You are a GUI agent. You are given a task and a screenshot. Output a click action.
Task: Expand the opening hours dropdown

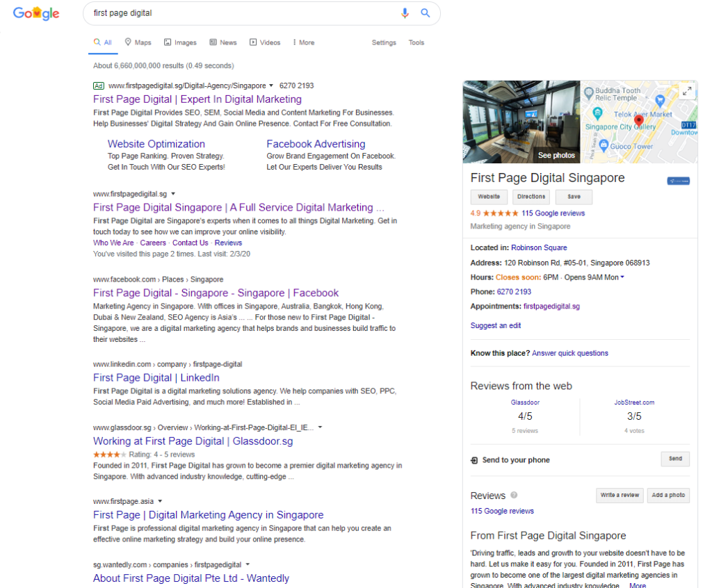point(622,277)
